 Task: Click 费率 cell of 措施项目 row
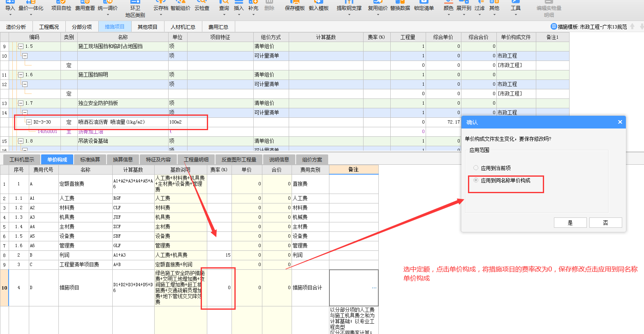tap(219, 288)
